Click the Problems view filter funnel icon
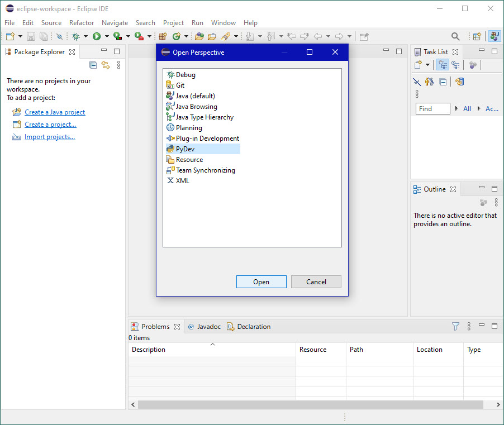 click(x=455, y=326)
